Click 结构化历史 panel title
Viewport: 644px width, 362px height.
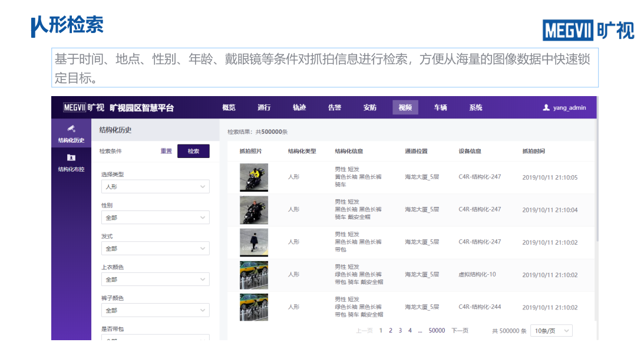pos(115,130)
